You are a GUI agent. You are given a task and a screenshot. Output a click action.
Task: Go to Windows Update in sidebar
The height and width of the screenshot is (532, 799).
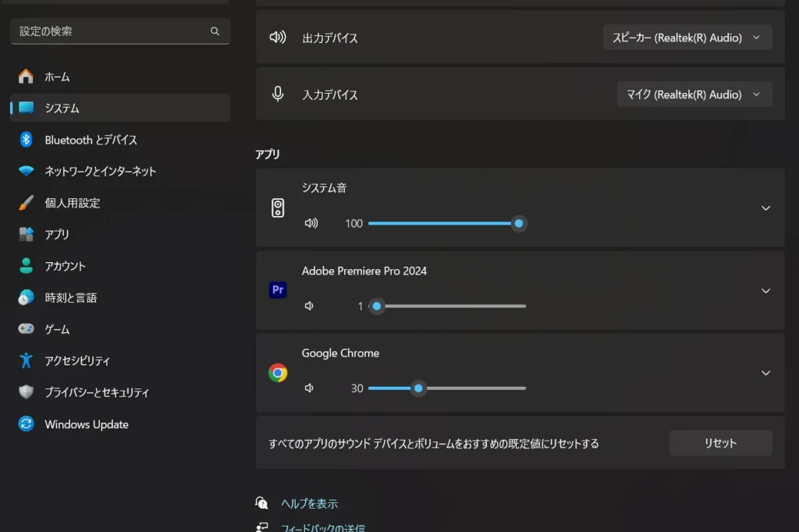click(x=87, y=424)
